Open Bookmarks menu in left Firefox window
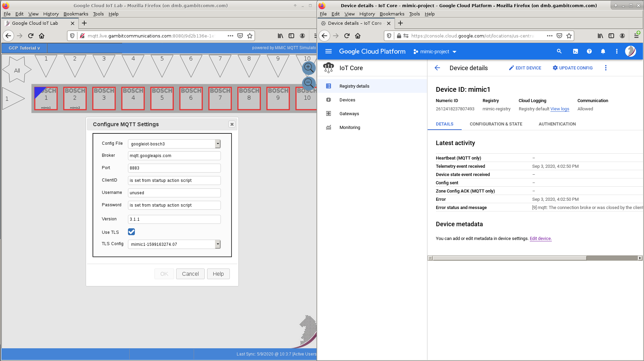 [76, 14]
